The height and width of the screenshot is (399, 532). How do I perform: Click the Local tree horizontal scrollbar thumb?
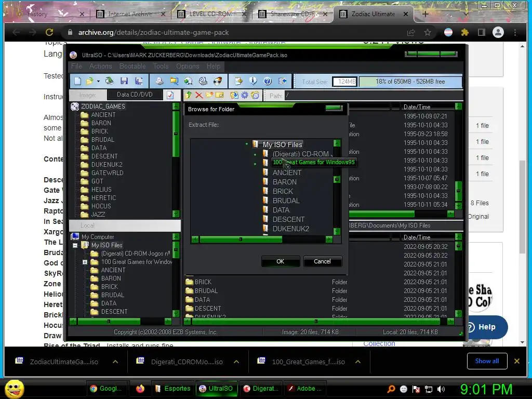[109, 321]
